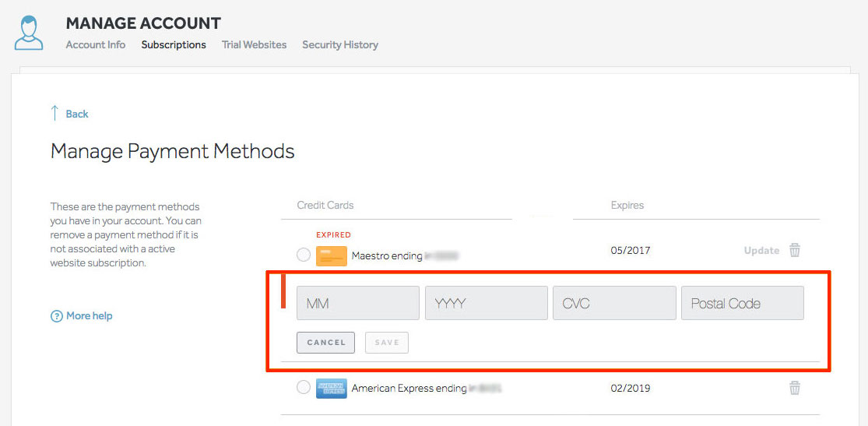The image size is (868, 426).
Task: Open the More help link
Action: (89, 316)
